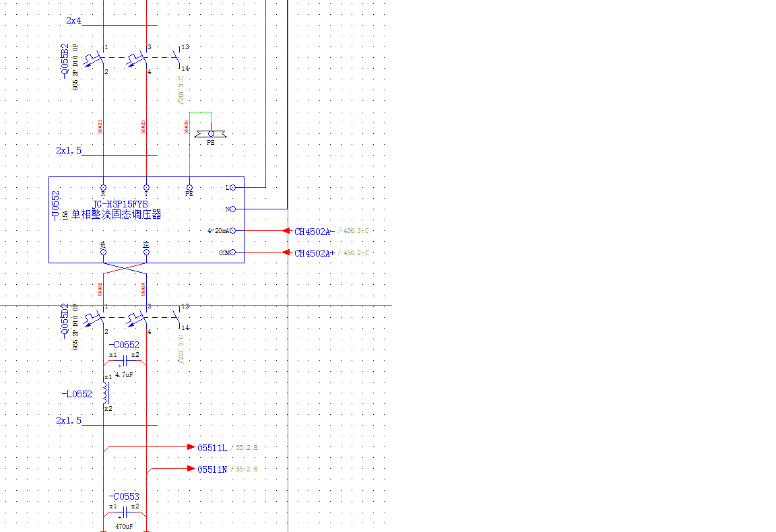Image resolution: width=776 pixels, height=532 pixels.
Task: Click the N terminal of U0552
Action: (x=232, y=209)
